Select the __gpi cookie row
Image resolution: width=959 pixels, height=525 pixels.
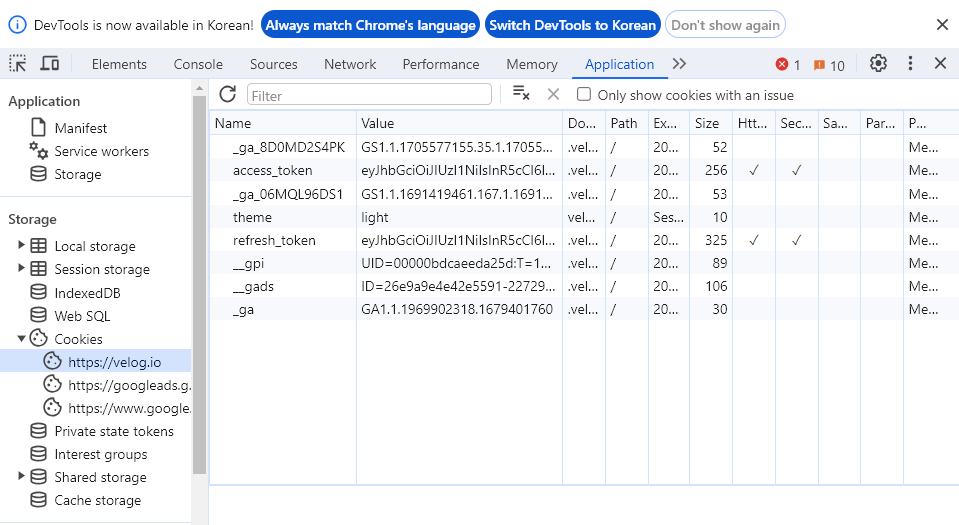(584, 263)
